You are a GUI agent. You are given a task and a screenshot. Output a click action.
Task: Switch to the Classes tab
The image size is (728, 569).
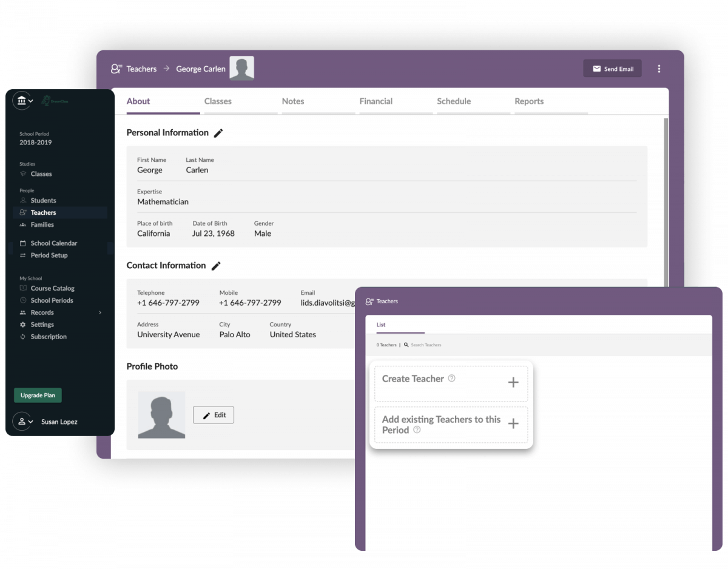218,101
